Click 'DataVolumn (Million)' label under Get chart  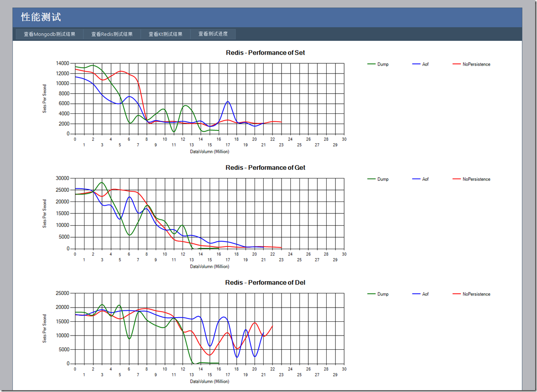click(x=209, y=267)
